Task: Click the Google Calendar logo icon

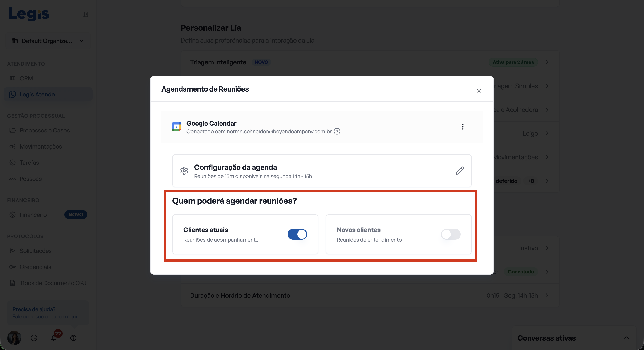Action: click(x=176, y=127)
